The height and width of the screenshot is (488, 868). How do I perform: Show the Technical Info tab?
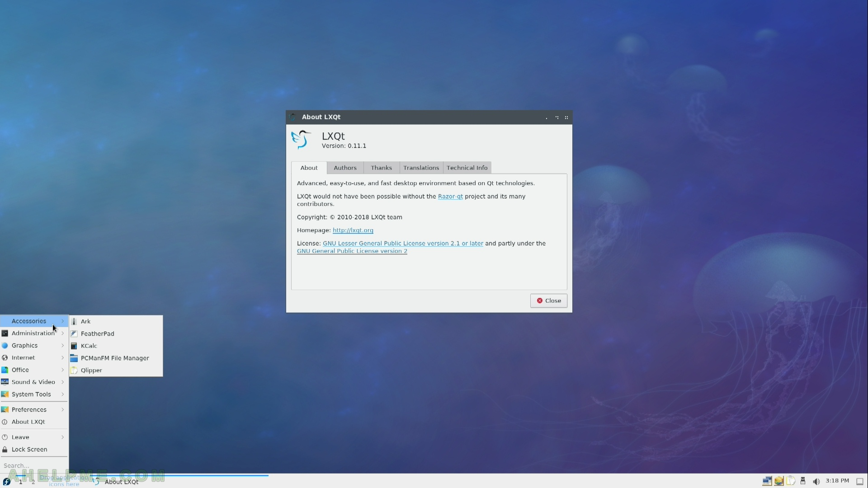tap(467, 168)
